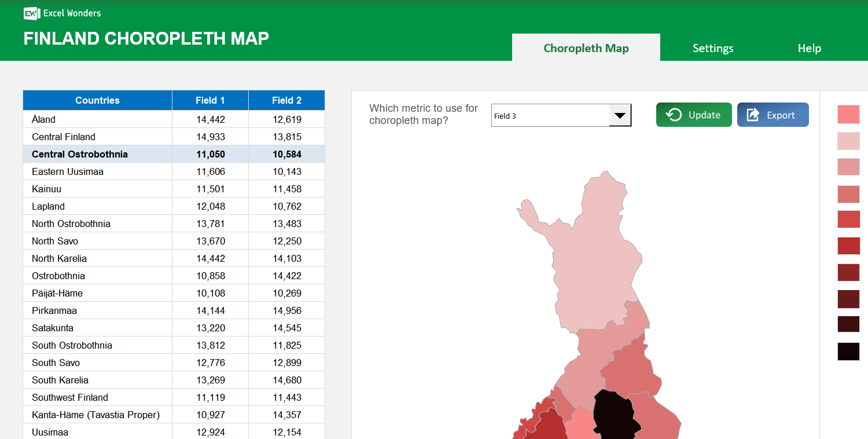The width and height of the screenshot is (868, 439).
Task: Click the lightest pink legend swatch
Action: [x=848, y=141]
